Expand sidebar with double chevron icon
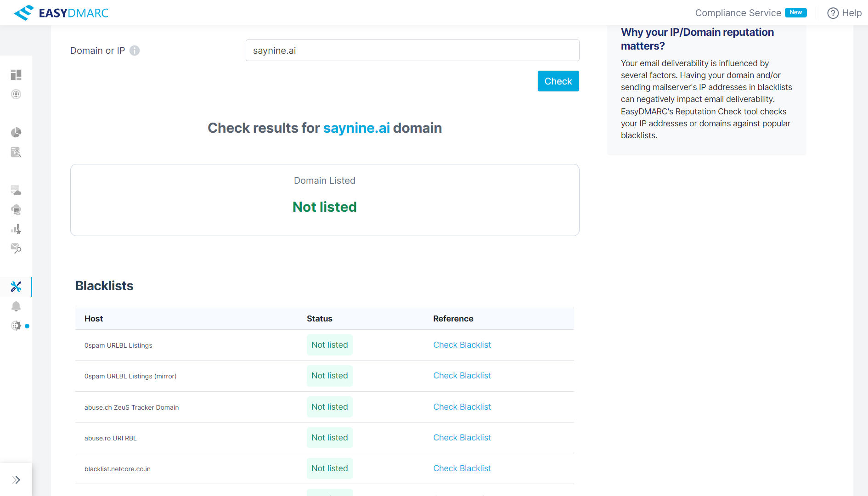Viewport: 868px width, 496px height. 16,480
